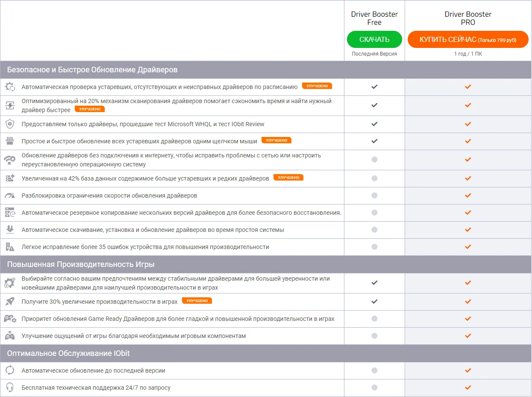The width and height of the screenshot is (532, 397).
Task: Click the green СКАЧАТЬ download button
Action: coord(374,39)
